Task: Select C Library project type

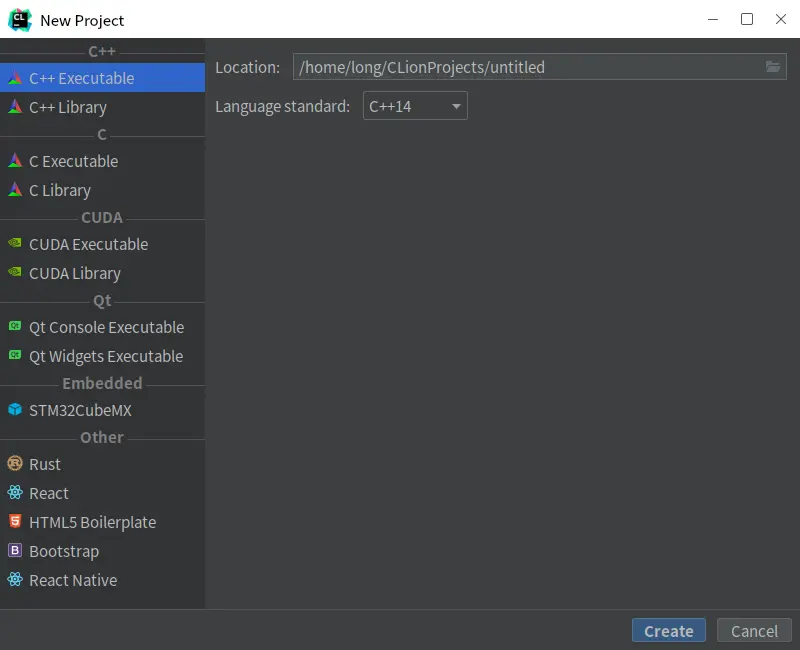Action: [x=60, y=190]
